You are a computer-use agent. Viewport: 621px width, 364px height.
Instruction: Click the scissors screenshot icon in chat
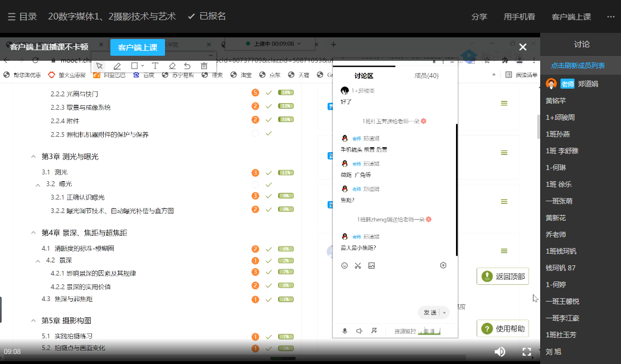tap(358, 265)
